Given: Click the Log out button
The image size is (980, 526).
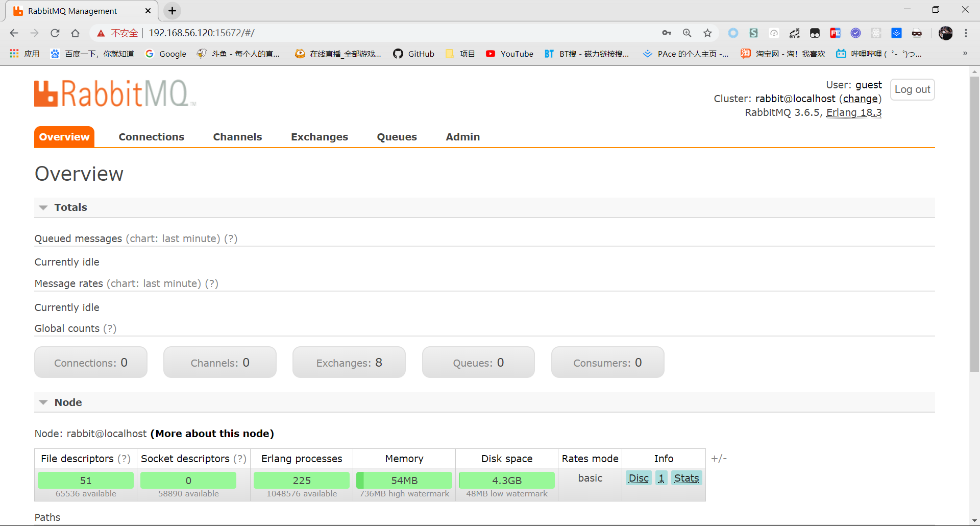Looking at the screenshot, I should coord(912,89).
